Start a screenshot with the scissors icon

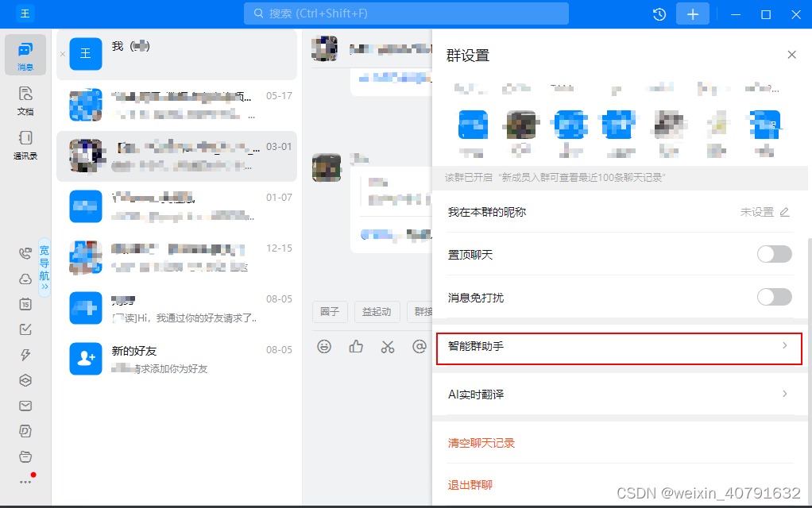[387, 347]
